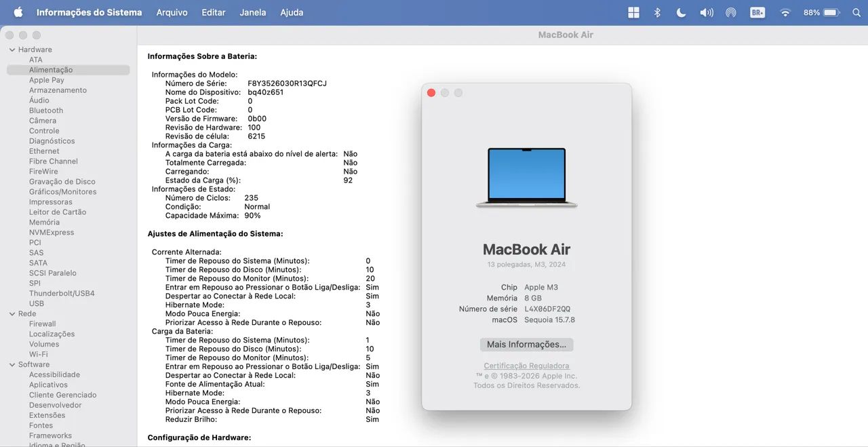Viewport: 868px width, 447px height.
Task: Select Volumes in the sidebar
Action: [x=44, y=345]
